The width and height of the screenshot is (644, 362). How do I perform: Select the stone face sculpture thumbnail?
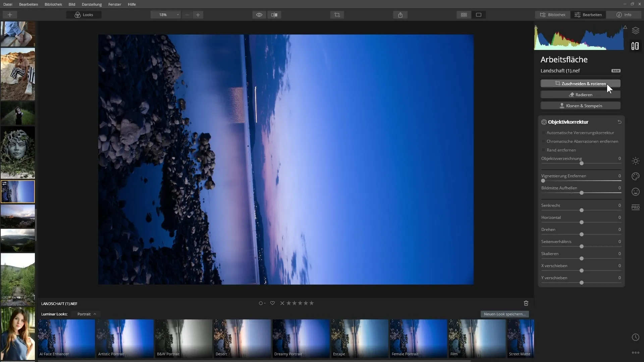click(x=18, y=153)
